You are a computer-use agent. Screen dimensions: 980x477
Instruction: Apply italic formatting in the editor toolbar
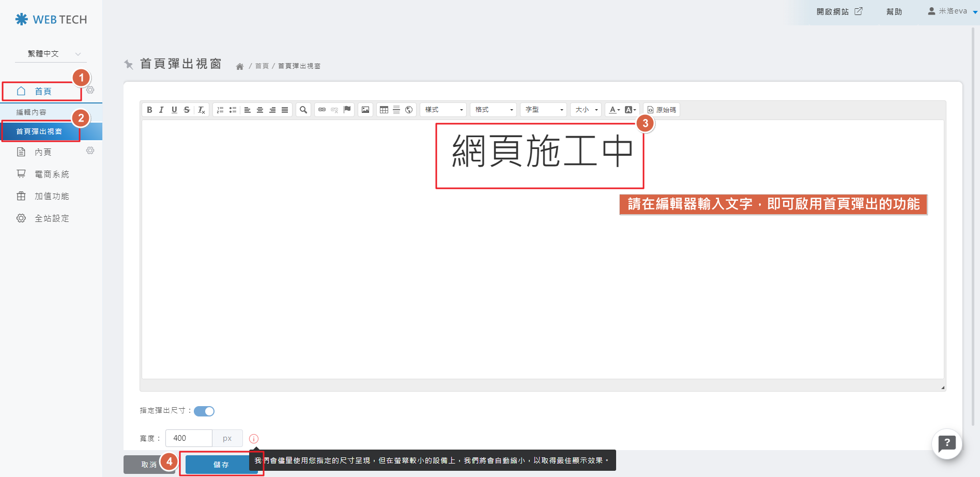[162, 110]
